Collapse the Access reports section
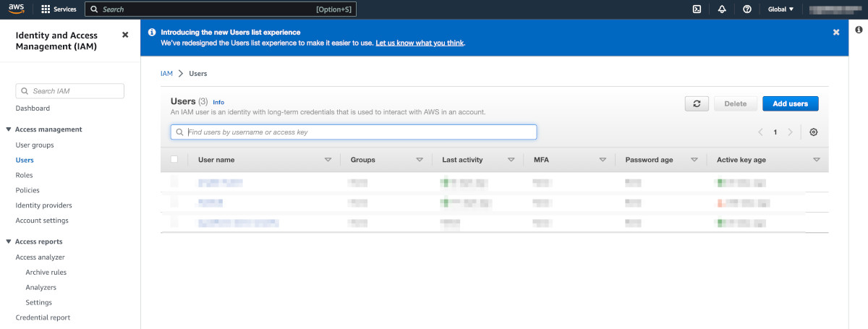This screenshot has width=868, height=329. [x=8, y=242]
